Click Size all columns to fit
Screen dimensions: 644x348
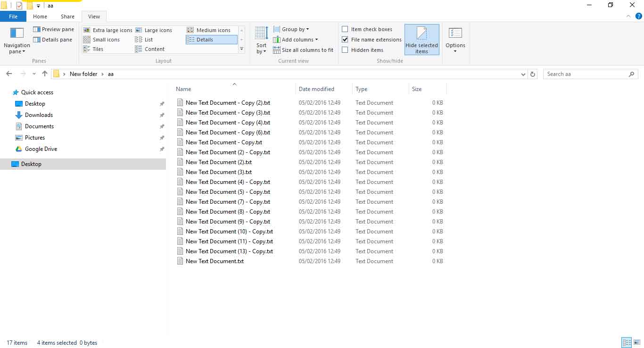click(303, 50)
